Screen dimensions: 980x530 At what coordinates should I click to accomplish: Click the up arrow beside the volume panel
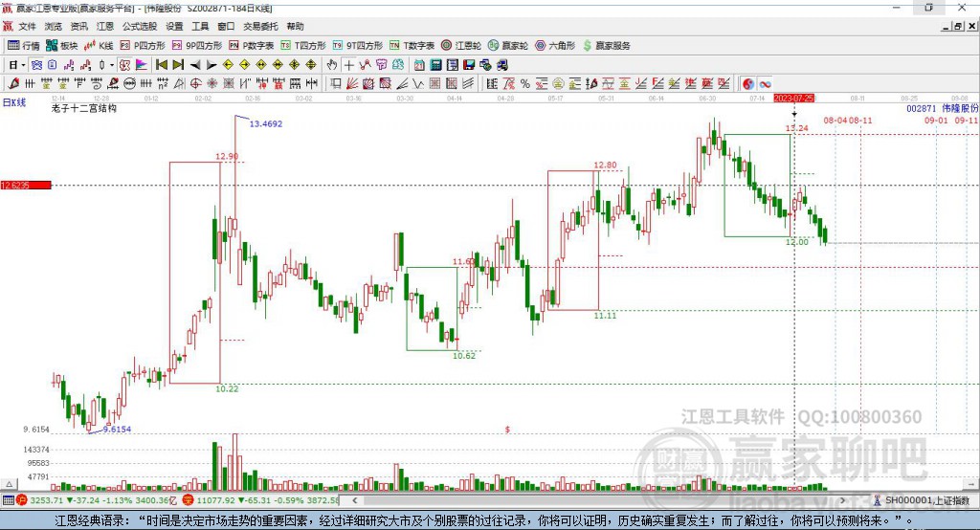click(9, 484)
